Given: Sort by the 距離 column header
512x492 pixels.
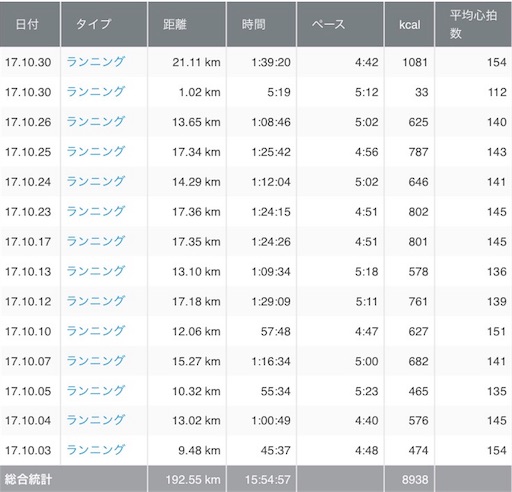Looking at the screenshot, I should click(175, 24).
